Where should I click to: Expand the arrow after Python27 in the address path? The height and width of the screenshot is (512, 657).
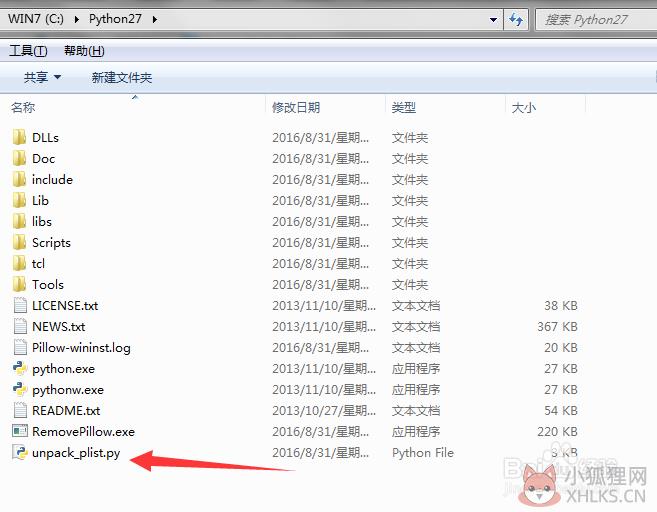point(155,19)
